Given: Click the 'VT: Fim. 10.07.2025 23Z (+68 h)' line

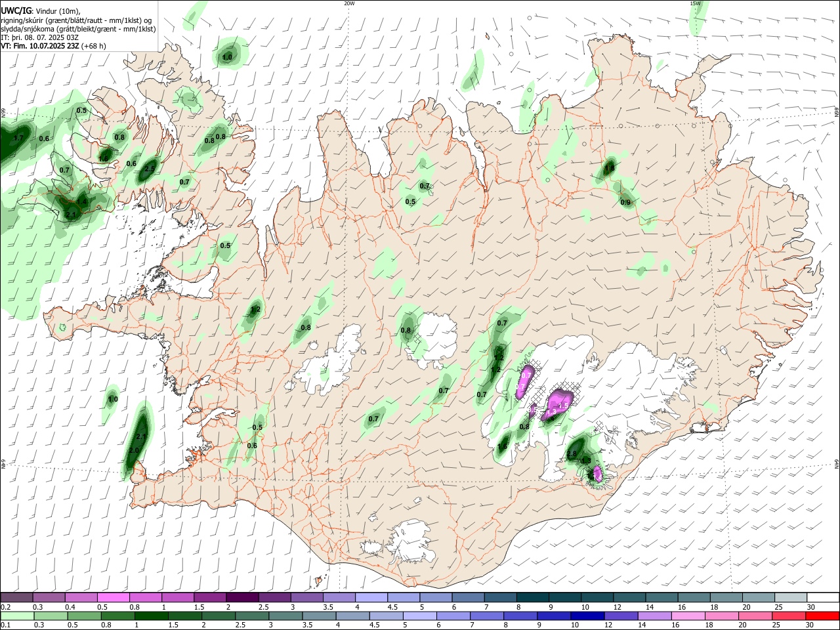Looking at the screenshot, I should click(x=53, y=46).
